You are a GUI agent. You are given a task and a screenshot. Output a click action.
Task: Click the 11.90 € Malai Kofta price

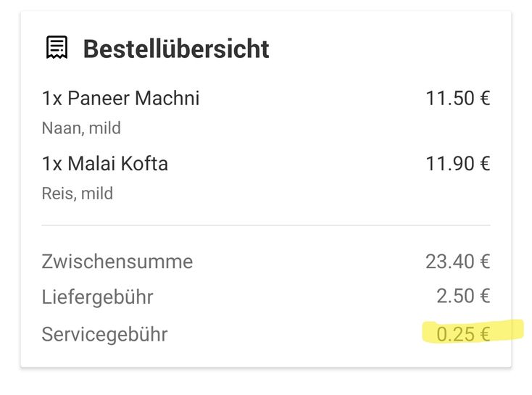click(457, 164)
